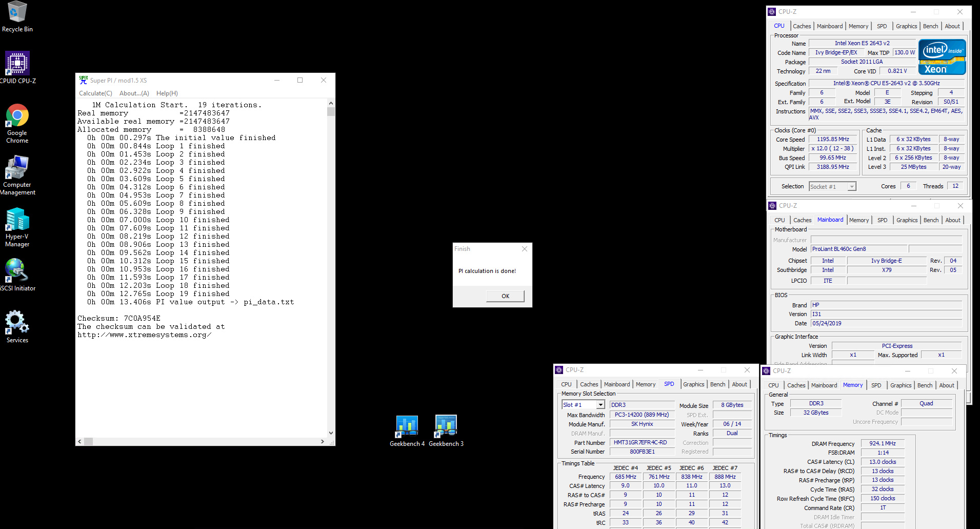Click CPU-Z icon in CPU window title bar
The height and width of the screenshot is (529, 980).
coord(772,12)
